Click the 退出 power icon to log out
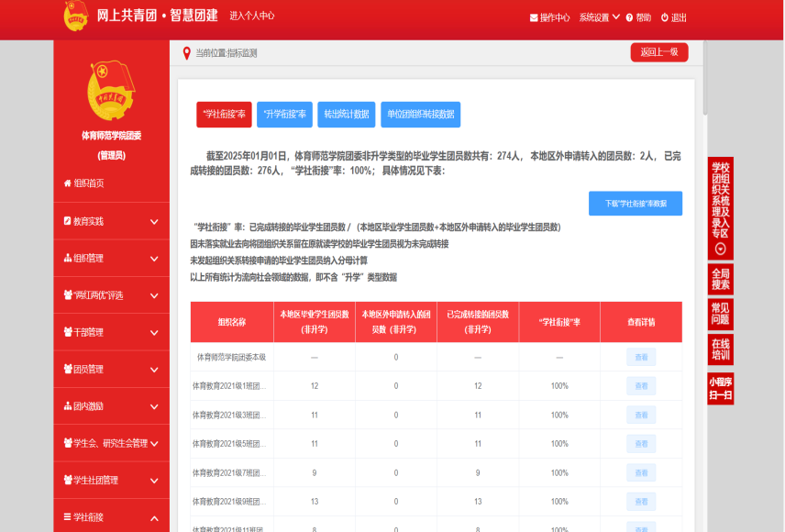The width and height of the screenshot is (785, 532). click(x=664, y=17)
